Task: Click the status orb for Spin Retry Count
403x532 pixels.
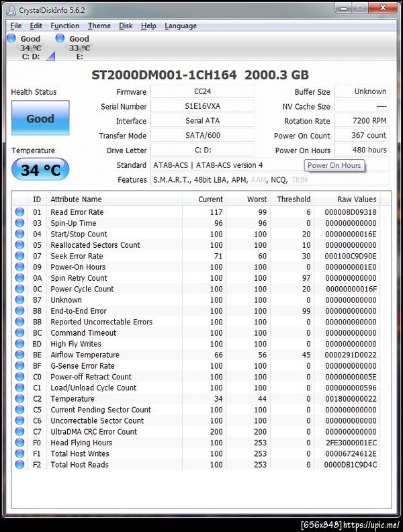Action: coord(19,277)
